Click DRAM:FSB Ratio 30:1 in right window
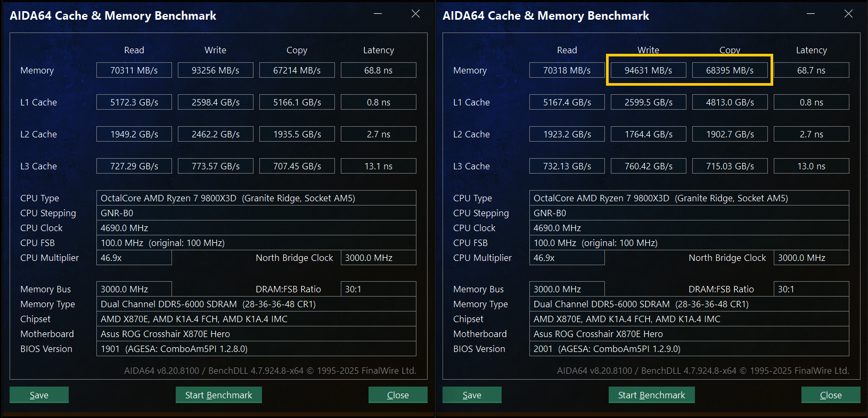The image size is (868, 418). tap(812, 289)
